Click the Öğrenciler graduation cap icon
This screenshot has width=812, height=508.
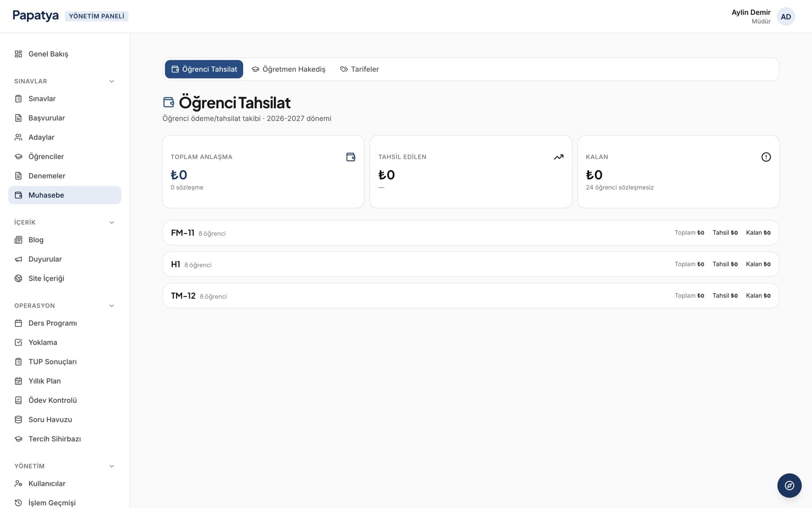[x=18, y=157]
